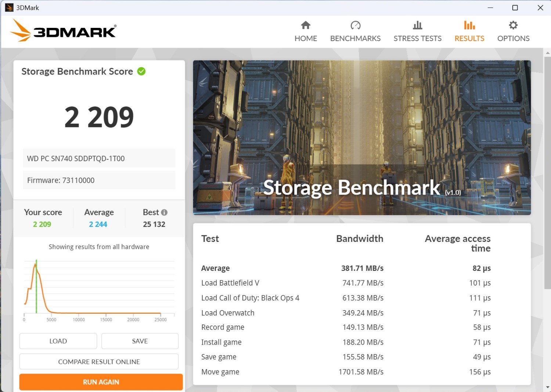Viewport: 551px width, 392px height.
Task: Click the Average access time column header
Action: (x=458, y=243)
